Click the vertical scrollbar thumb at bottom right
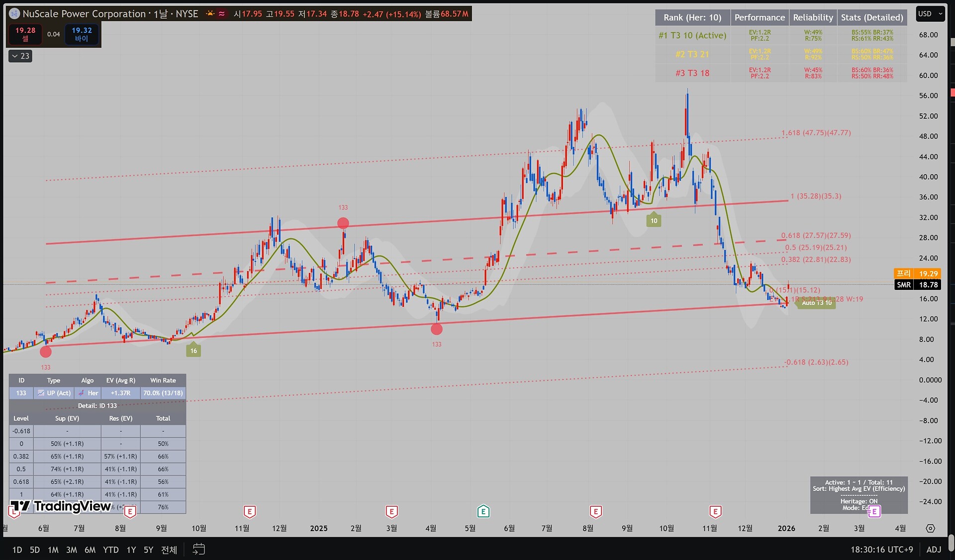955x560 pixels. pos(951,542)
